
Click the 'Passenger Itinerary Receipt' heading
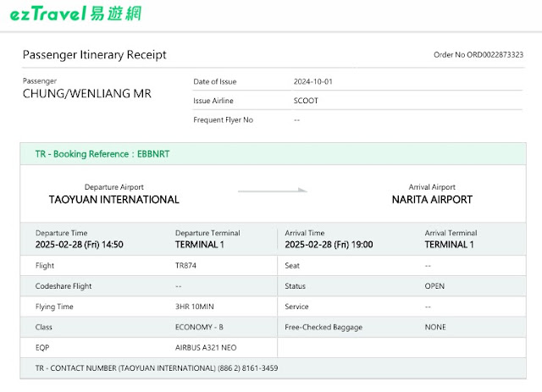94,55
